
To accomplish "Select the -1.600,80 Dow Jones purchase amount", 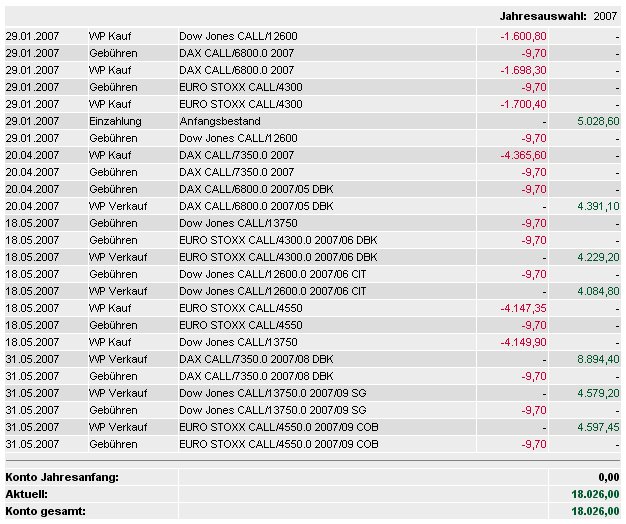I will pyautogui.click(x=523, y=36).
